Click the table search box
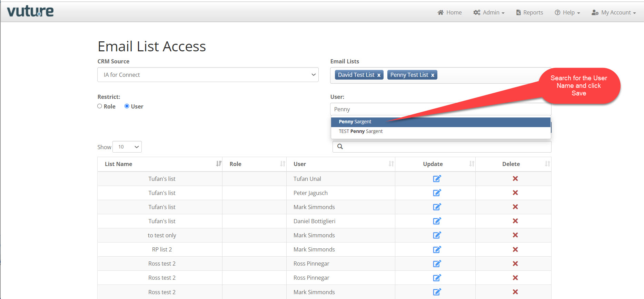The width and height of the screenshot is (644, 299). coord(442,147)
